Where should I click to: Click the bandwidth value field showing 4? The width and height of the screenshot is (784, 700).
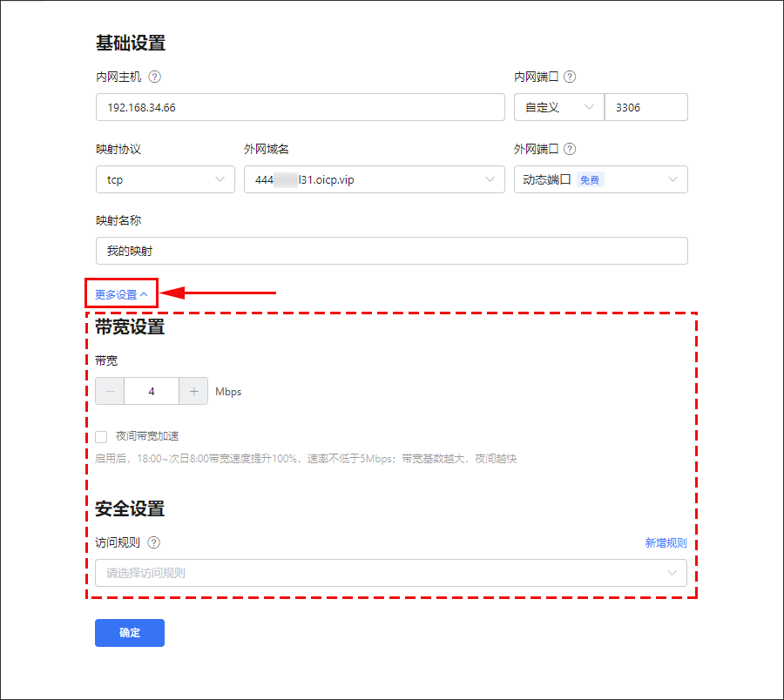click(152, 392)
